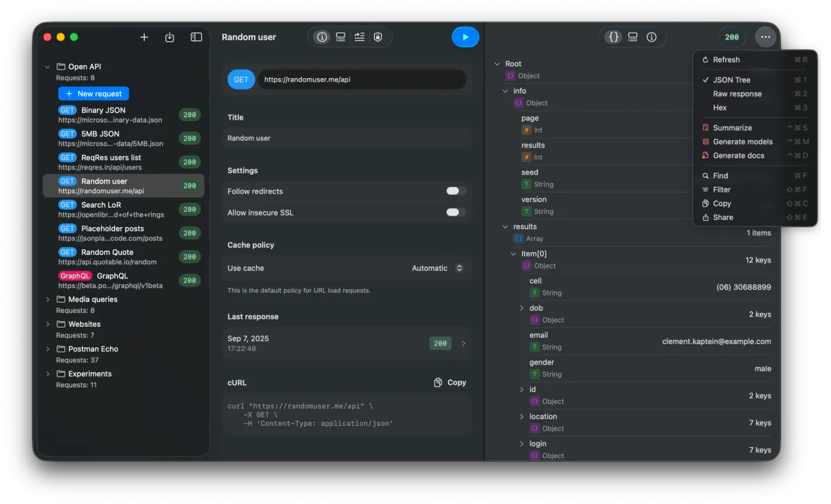Image resolution: width=831 pixels, height=504 pixels.
Task: Click the import/export icon in the toolbar
Action: (170, 37)
